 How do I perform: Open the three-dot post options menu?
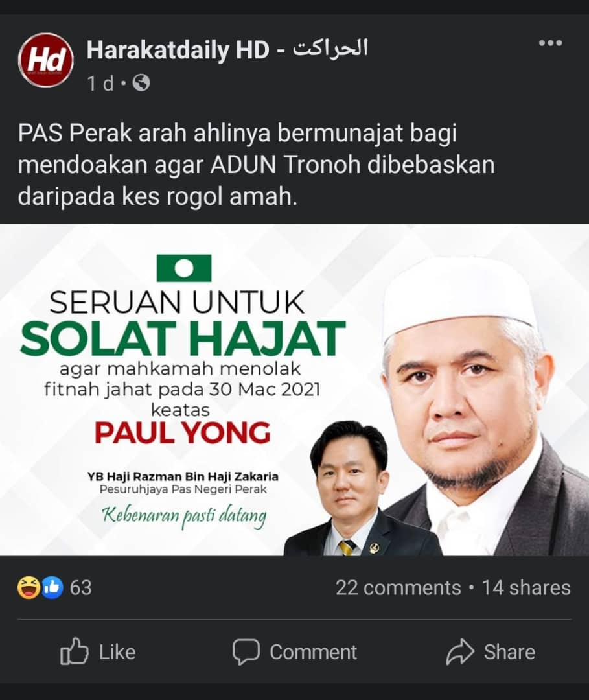(550, 43)
